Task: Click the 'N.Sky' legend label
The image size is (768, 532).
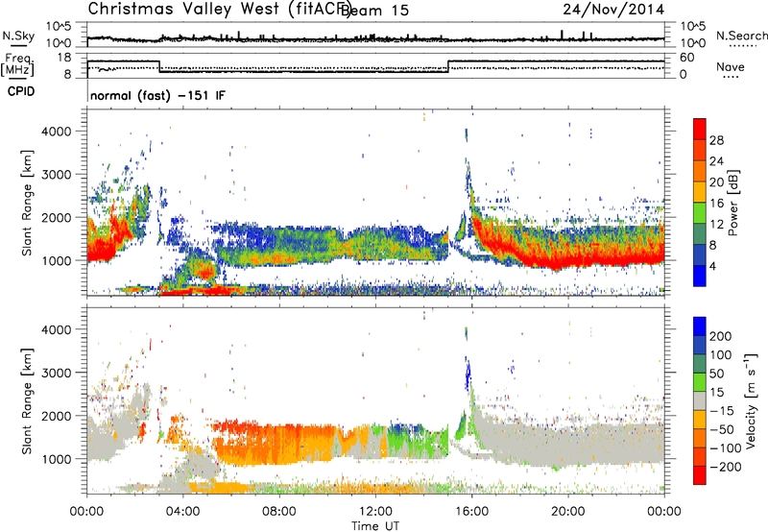Action: point(18,36)
